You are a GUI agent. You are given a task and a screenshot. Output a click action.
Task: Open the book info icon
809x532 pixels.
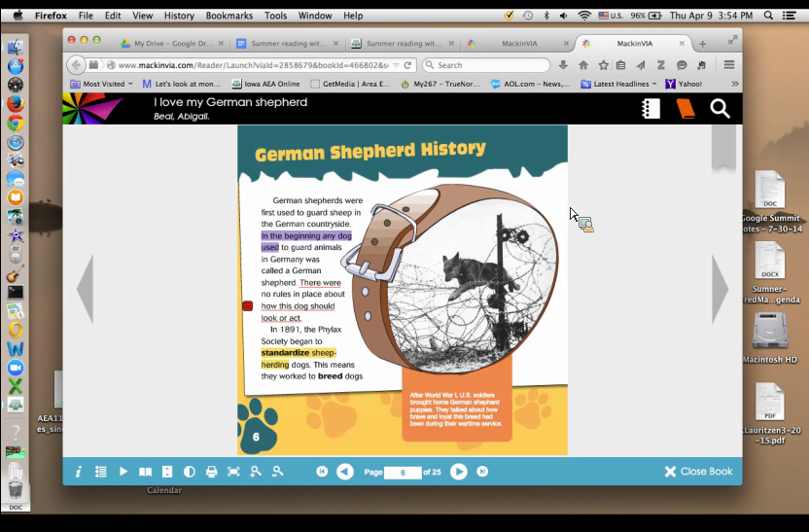[x=79, y=472]
